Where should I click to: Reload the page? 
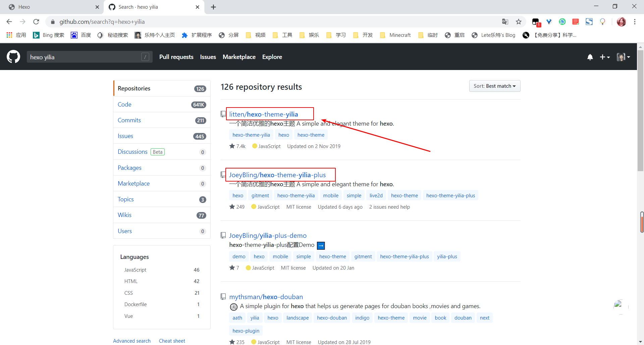pos(36,22)
